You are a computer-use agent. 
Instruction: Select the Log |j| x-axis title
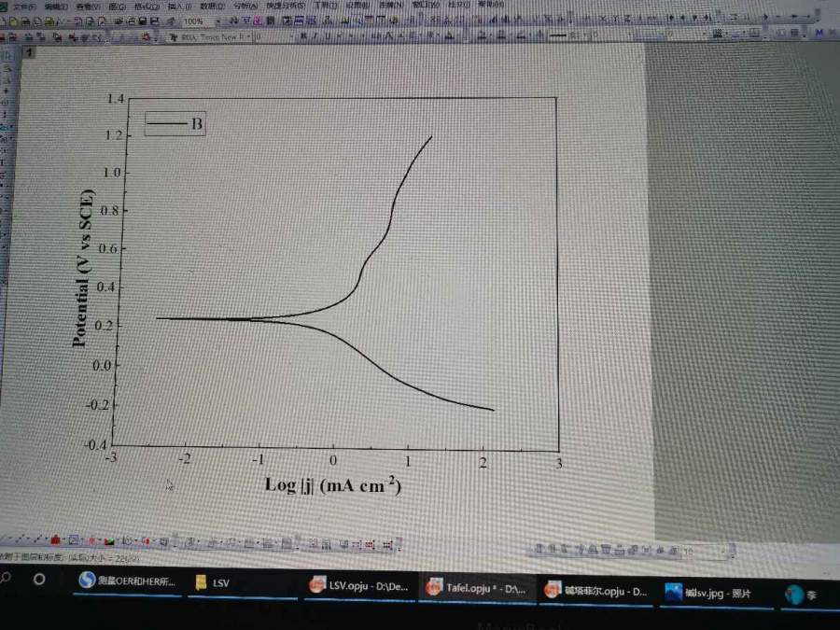point(333,484)
